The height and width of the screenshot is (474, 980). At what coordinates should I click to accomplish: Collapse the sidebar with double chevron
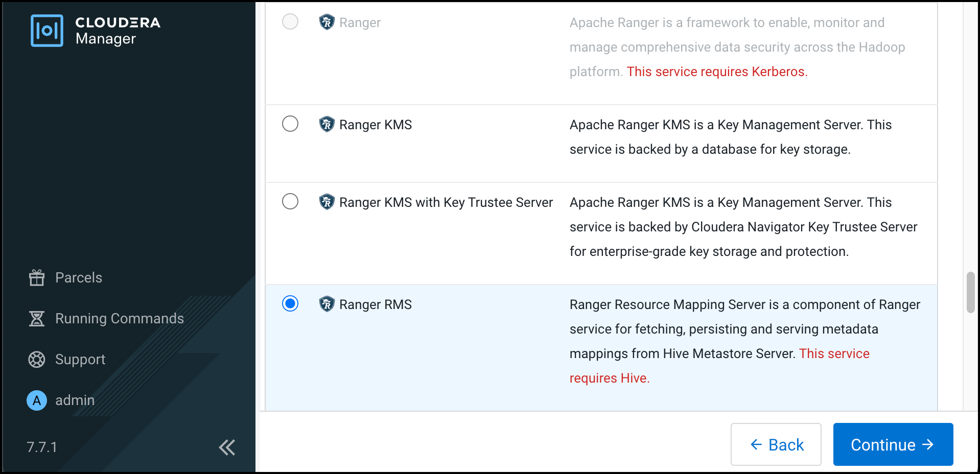click(227, 447)
